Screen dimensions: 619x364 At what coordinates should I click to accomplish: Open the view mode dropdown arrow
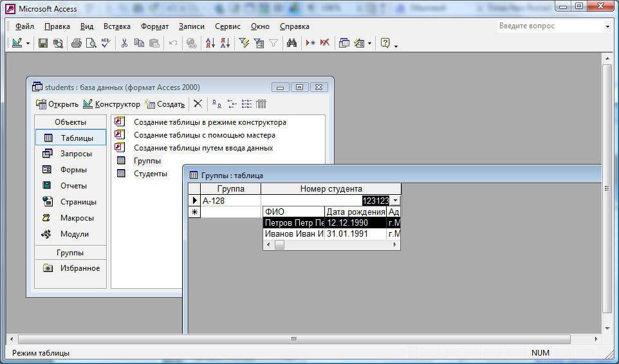(x=28, y=43)
